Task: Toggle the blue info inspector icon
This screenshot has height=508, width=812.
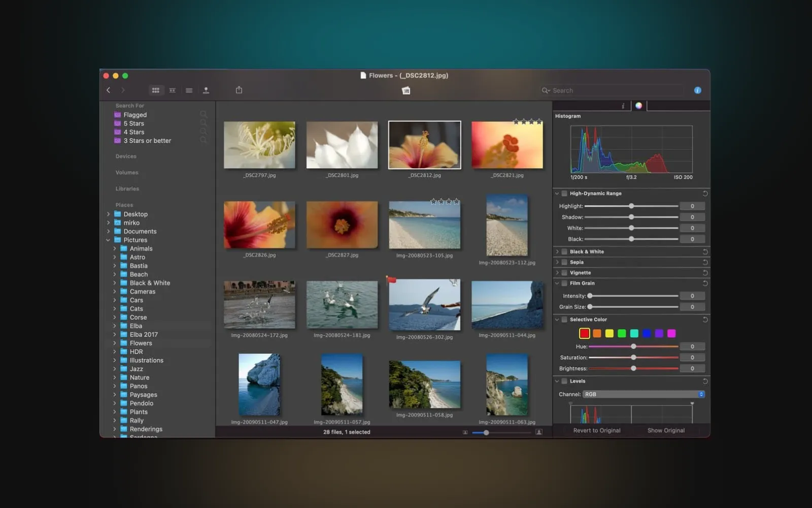Action: pyautogui.click(x=698, y=90)
